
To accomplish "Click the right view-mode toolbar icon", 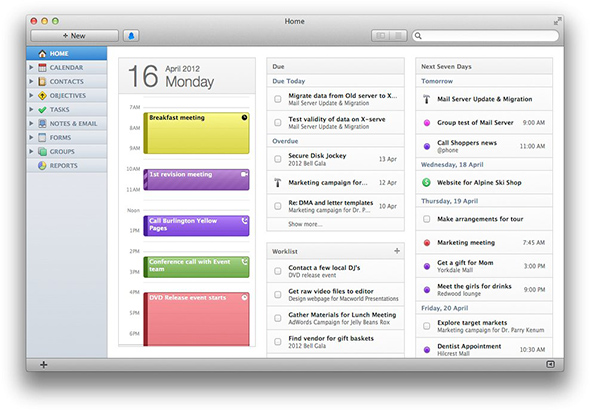I will click(398, 36).
